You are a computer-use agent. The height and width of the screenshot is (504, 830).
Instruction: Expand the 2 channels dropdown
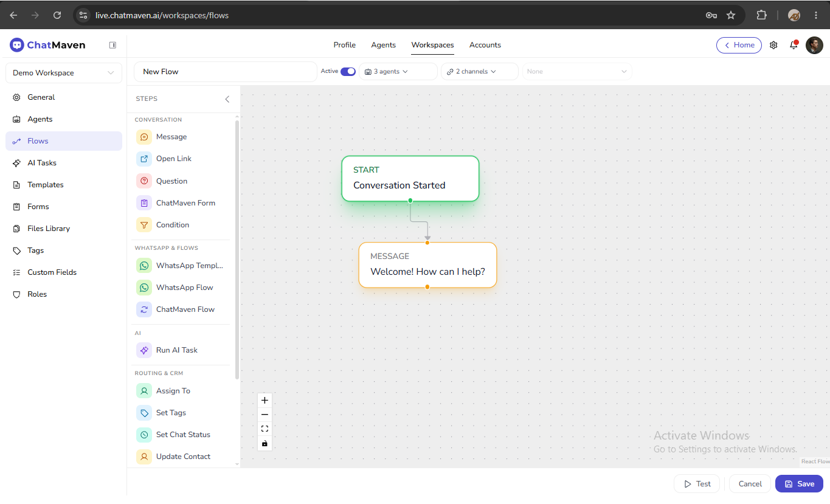click(480, 72)
